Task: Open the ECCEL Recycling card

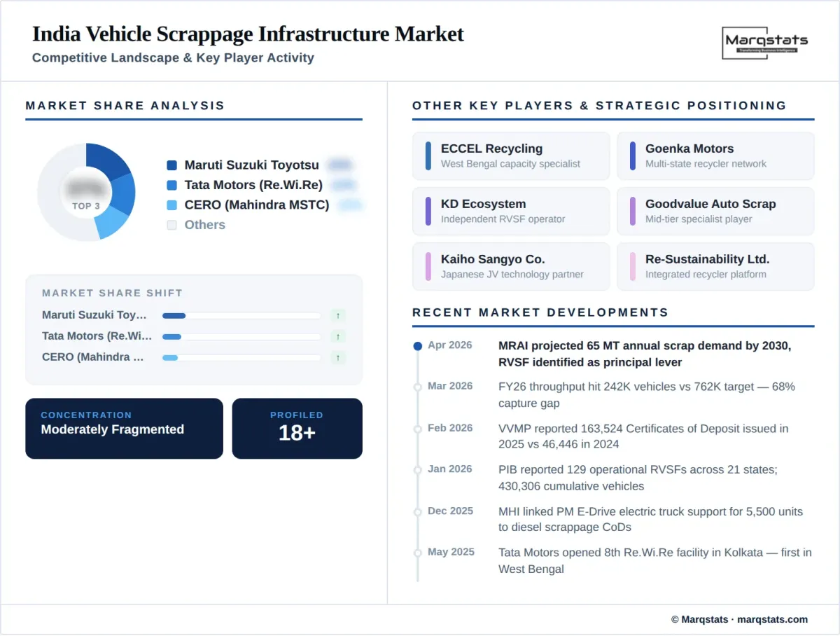Action: [511, 155]
